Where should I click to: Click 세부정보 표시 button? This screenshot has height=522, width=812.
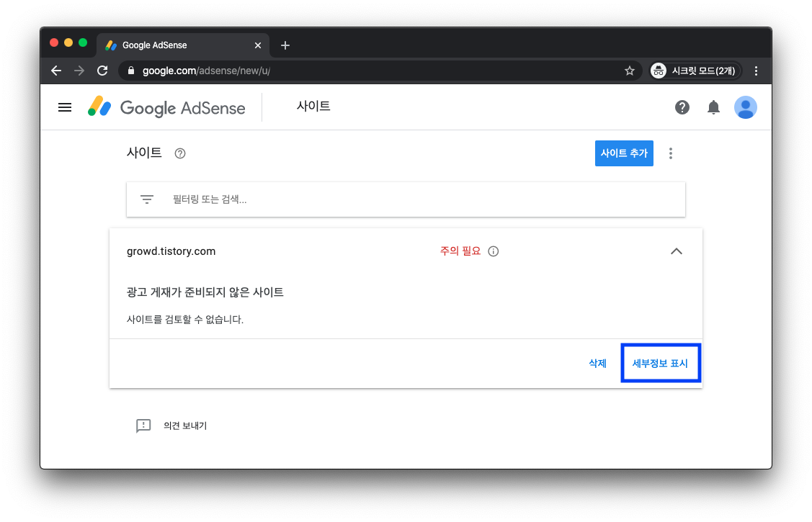pos(660,363)
